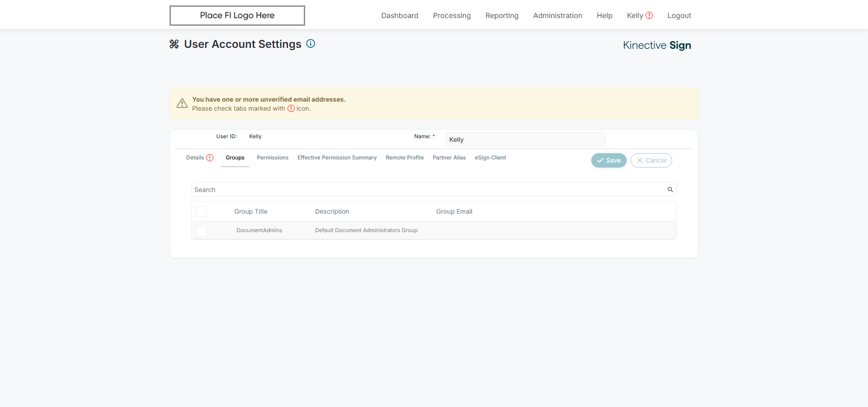Click the alert icon next to Kelly in navbar
The height and width of the screenshot is (407, 868).
pyautogui.click(x=649, y=15)
